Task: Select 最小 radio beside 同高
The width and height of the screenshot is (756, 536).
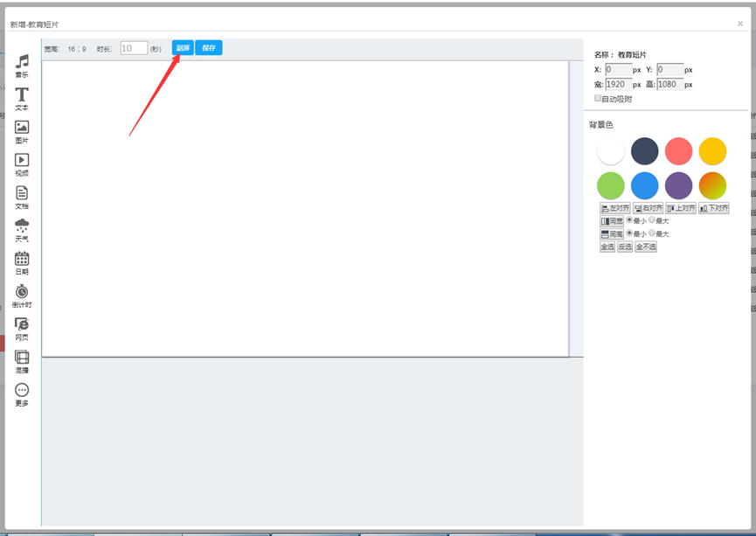Action: tap(629, 233)
